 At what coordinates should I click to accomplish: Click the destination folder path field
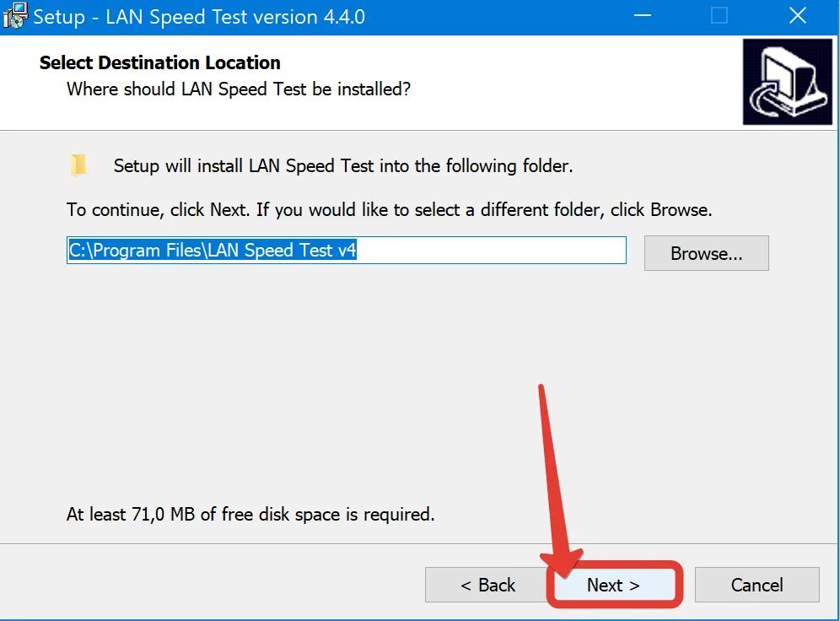coord(346,251)
